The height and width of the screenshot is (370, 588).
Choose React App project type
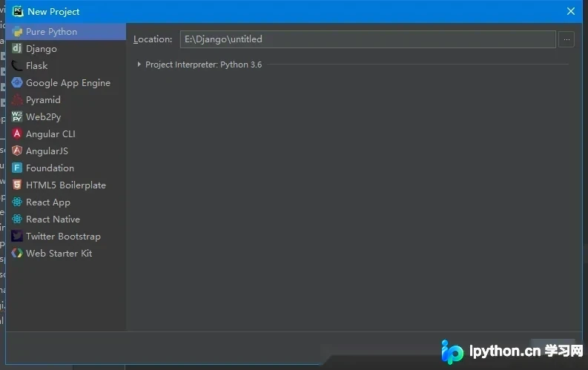pos(48,202)
